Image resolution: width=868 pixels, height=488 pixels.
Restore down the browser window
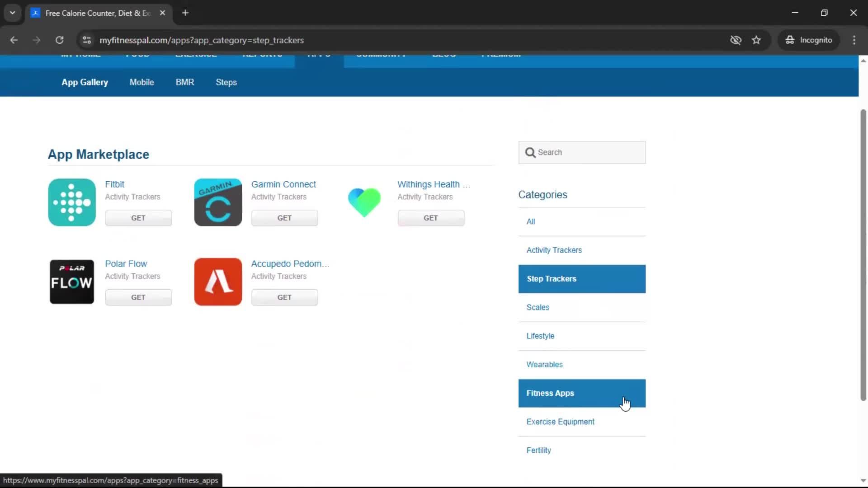click(x=824, y=13)
